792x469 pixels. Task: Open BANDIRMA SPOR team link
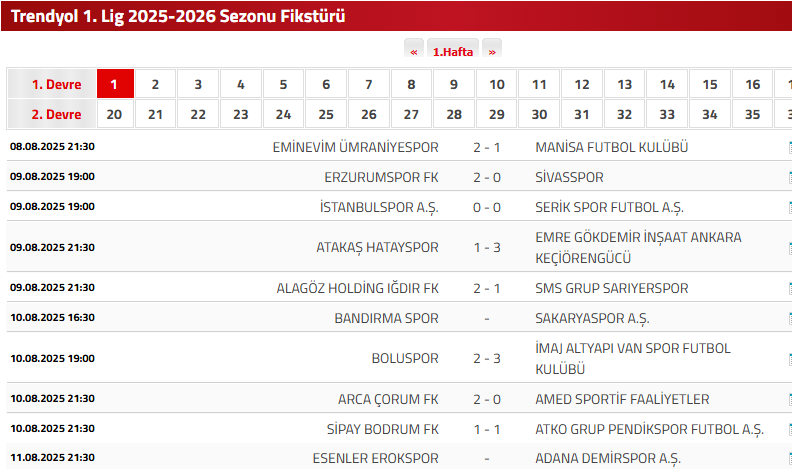click(x=386, y=319)
